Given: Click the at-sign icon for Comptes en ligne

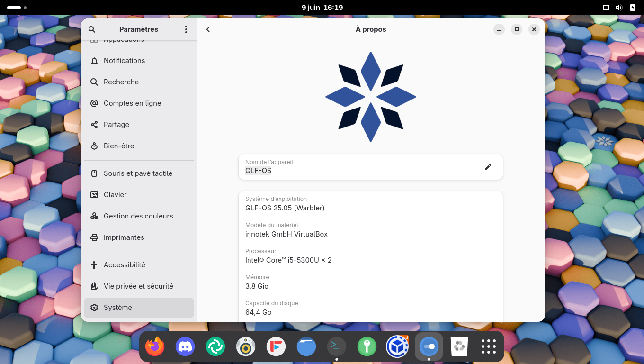Looking at the screenshot, I should click(x=94, y=103).
